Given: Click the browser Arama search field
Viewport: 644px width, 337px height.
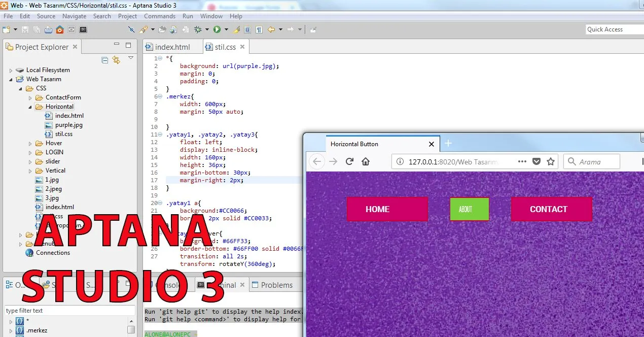Looking at the screenshot, I should tap(592, 161).
